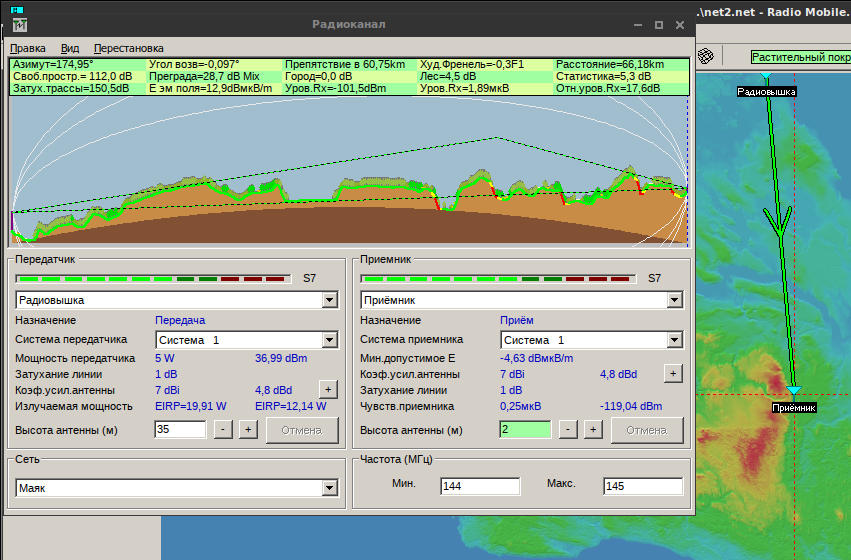Click Уров.Rx=1,89мкВ value
851x560 pixels.
[465, 88]
